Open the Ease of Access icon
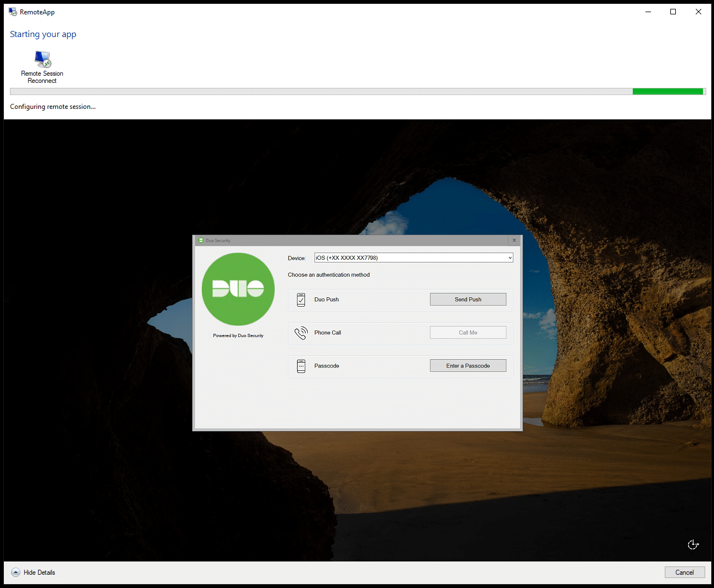Viewport: 714px width, 588px height. point(694,544)
